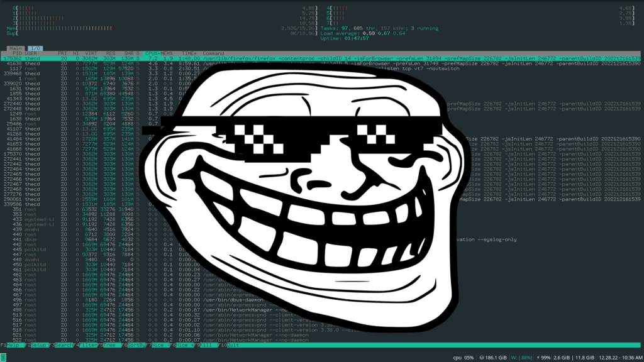The image size is (644, 362).
Task: Select the systemd-ti process row PID 433
Action: (x=320, y=219)
